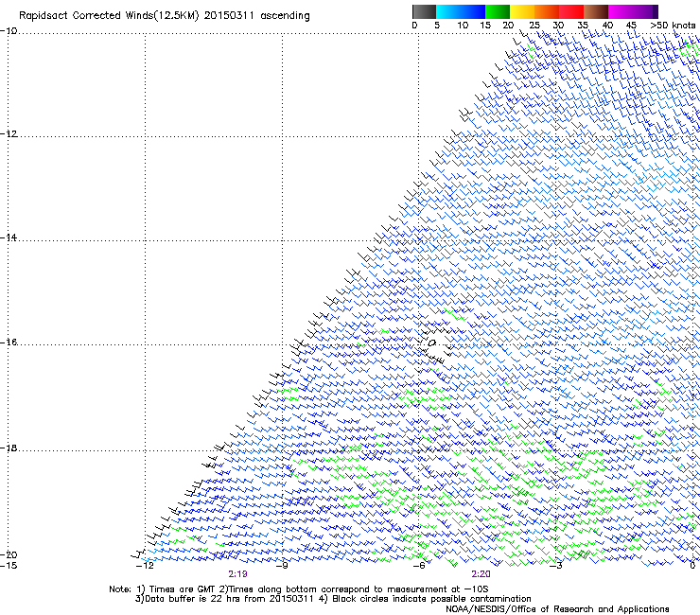Click the longitude label '-9'
Screen dimensions: 700x615
[x=282, y=566]
